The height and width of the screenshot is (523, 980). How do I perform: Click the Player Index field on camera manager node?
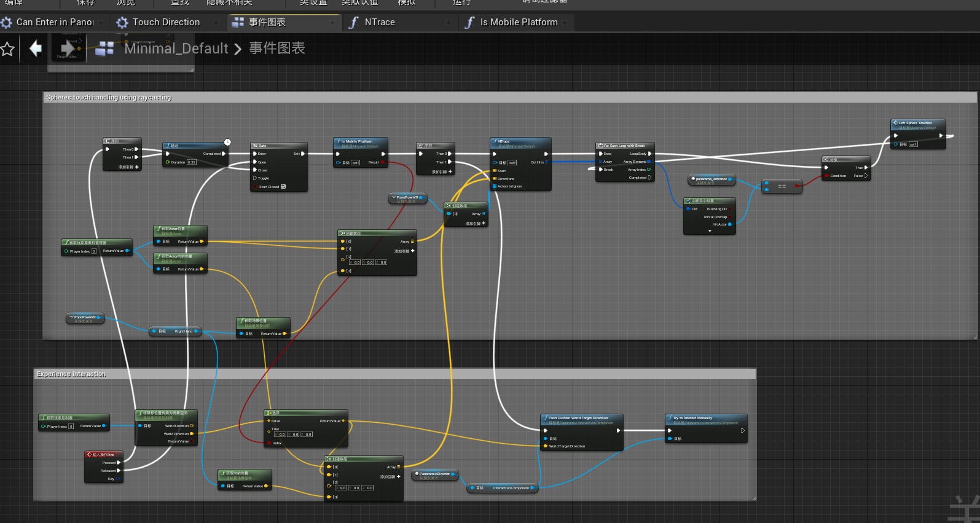tap(94, 251)
